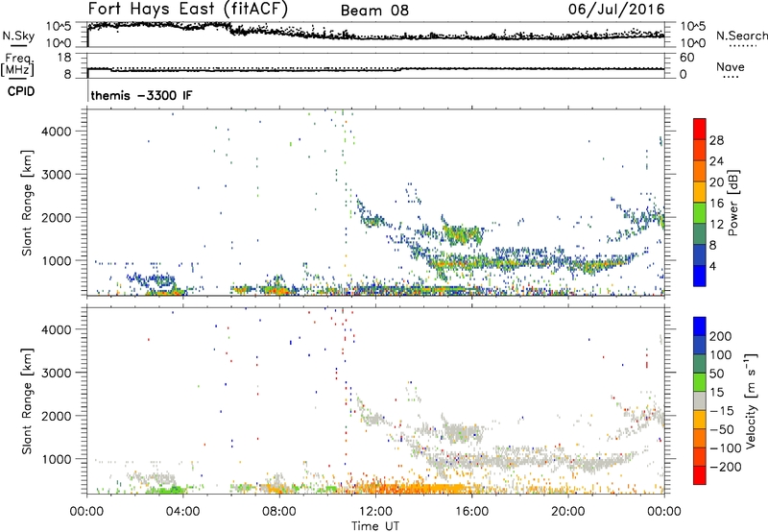This screenshot has width=768, height=532.
Task: Select the "Power [dB]" colorbar title
Action: (x=732, y=203)
